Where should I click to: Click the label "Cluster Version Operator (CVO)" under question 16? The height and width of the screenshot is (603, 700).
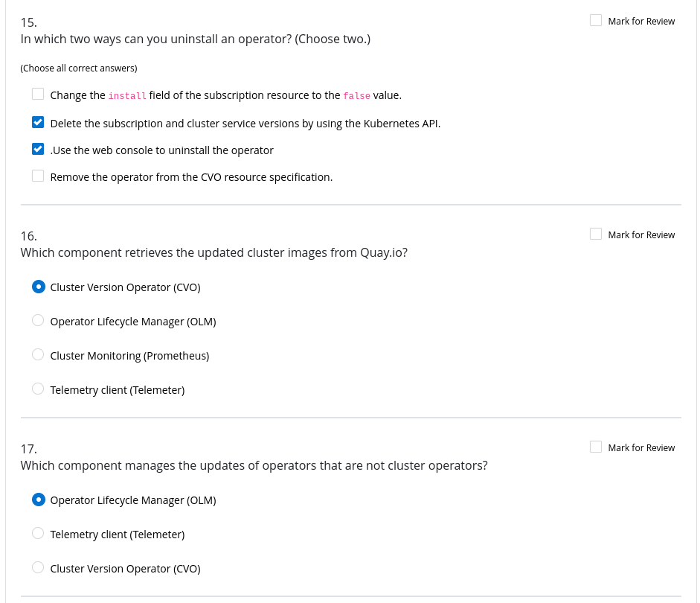click(125, 287)
